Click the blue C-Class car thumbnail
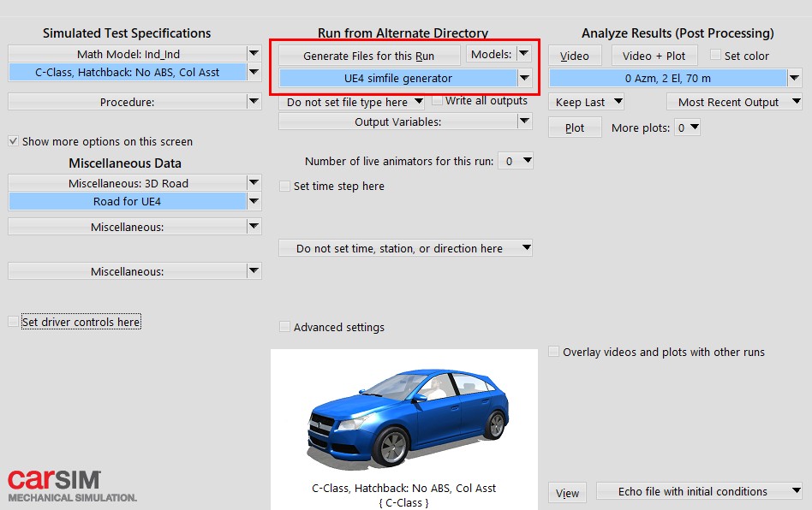Screen dimensions: 812x510 click(x=405, y=419)
